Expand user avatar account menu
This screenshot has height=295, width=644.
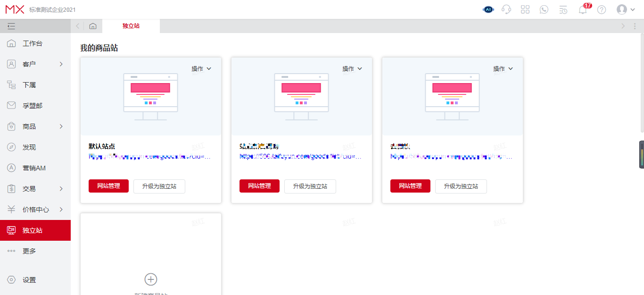tap(626, 9)
